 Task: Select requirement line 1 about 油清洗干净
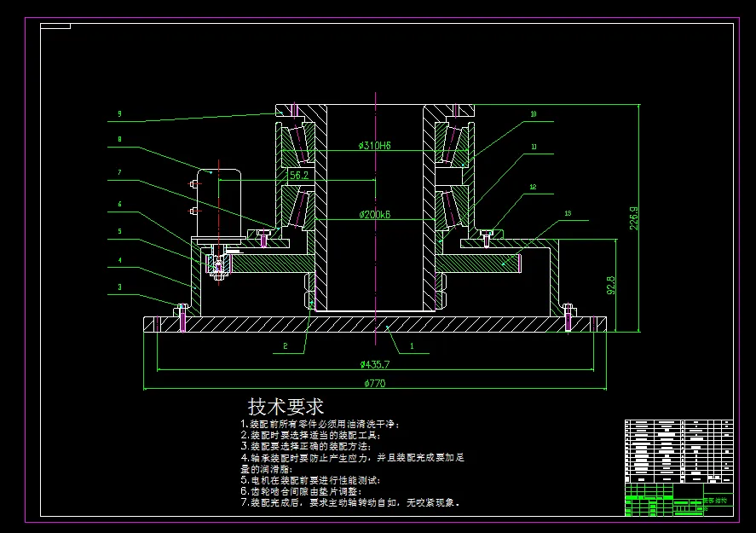pos(320,424)
